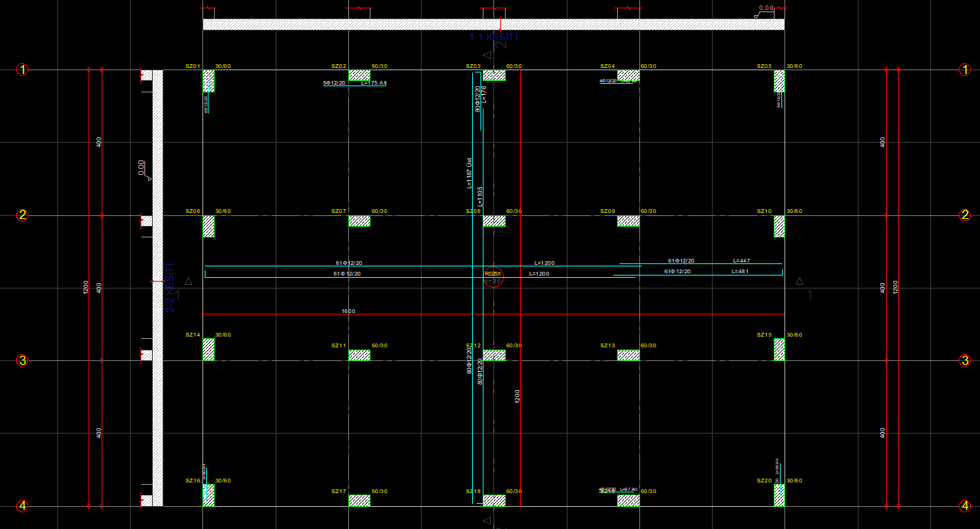
Task: Click the left axis bubble numbered 3
Action: 22,360
